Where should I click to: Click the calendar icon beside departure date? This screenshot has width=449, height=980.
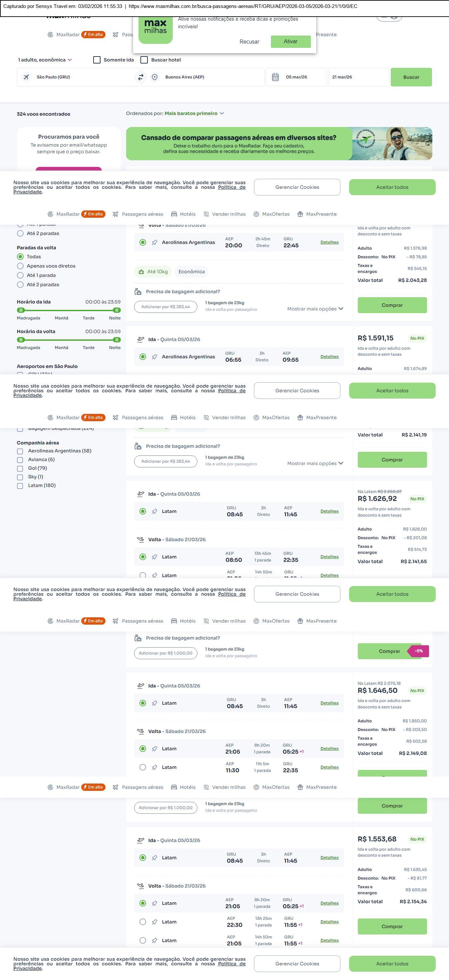pyautogui.click(x=275, y=77)
